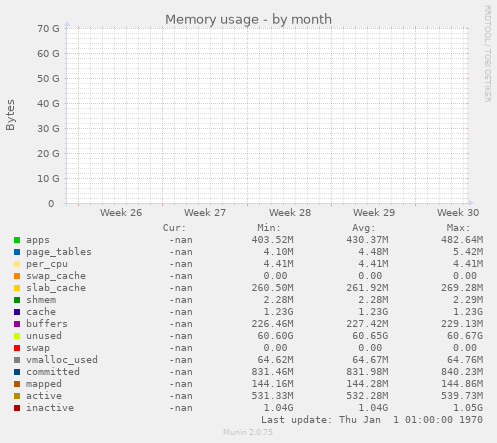This screenshot has width=497, height=443.
Task: Click the 'Min:' column header
Action: click(269, 228)
